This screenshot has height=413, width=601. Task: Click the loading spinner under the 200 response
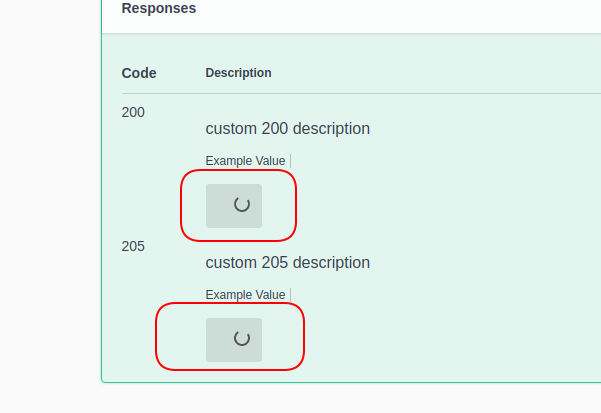[x=242, y=204]
